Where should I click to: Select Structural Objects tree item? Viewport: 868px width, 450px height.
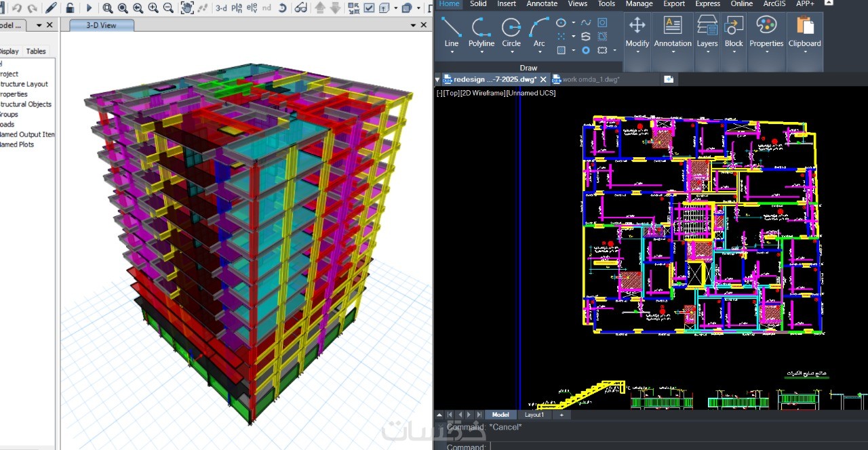pyautogui.click(x=25, y=104)
